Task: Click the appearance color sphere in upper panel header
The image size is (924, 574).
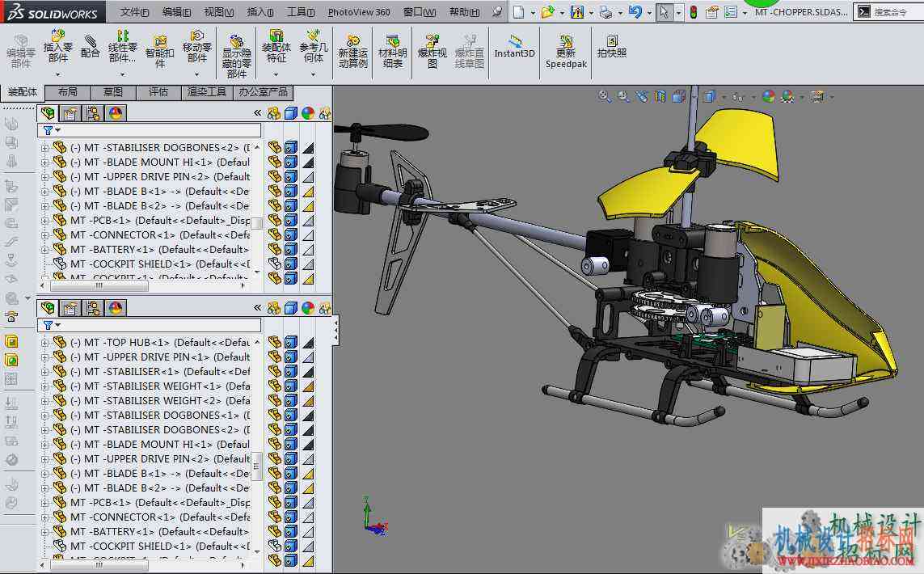Action: click(x=308, y=113)
